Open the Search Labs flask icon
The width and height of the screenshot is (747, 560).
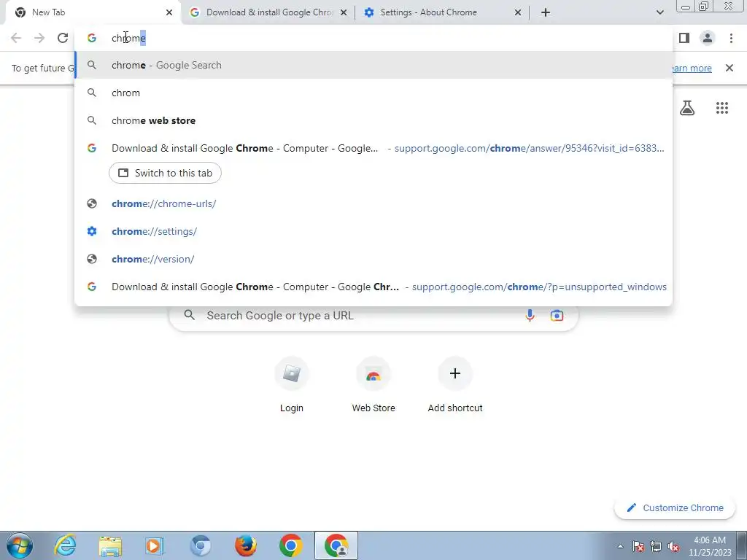(x=687, y=108)
